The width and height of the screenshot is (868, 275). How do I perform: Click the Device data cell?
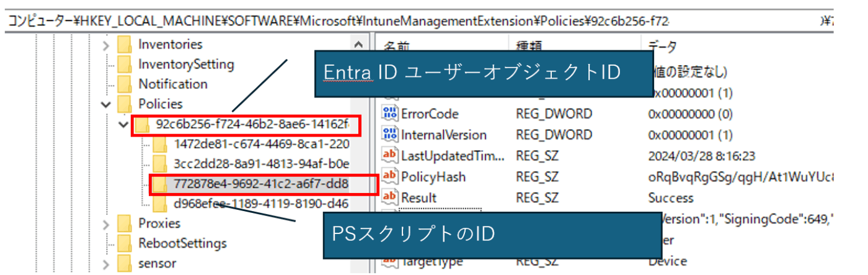click(x=668, y=262)
